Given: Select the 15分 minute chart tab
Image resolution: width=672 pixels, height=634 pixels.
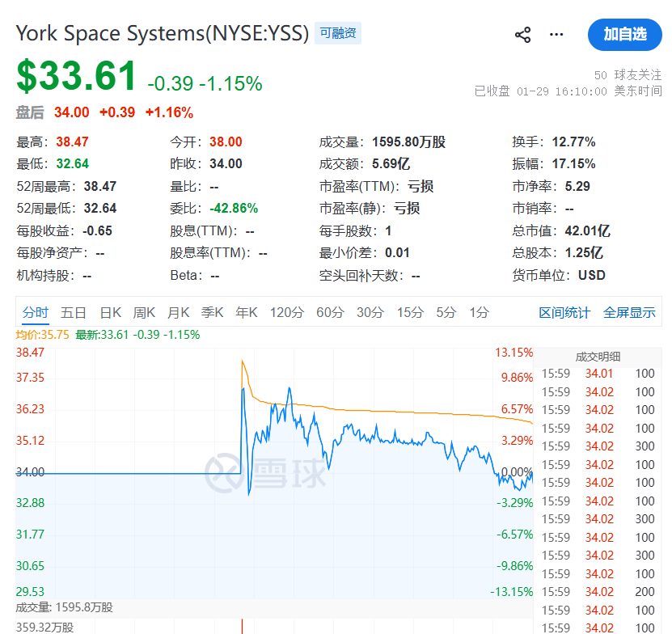Looking at the screenshot, I should (x=410, y=312).
